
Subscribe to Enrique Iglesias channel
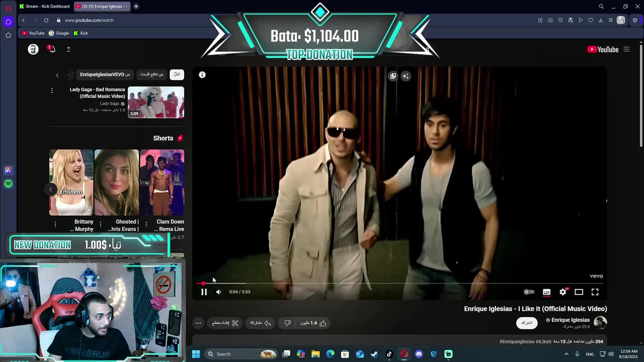(x=527, y=322)
